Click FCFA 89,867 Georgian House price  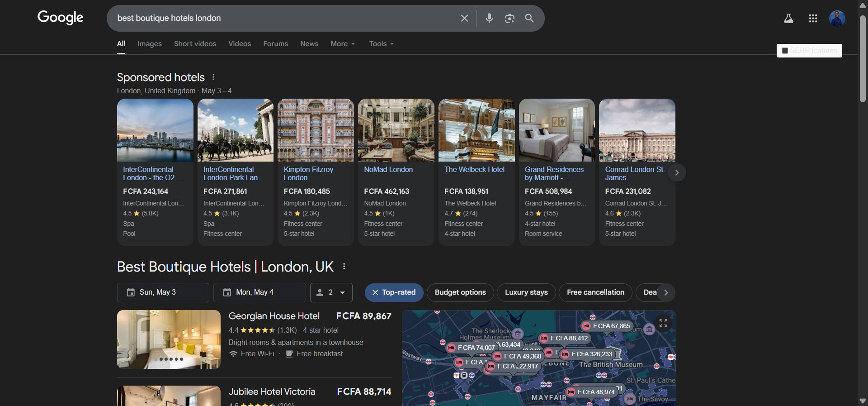coord(363,316)
